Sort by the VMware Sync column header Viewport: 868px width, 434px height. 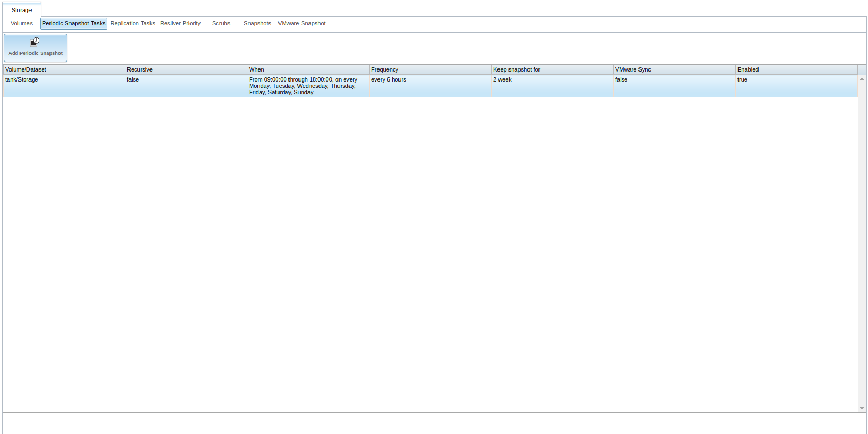674,69
